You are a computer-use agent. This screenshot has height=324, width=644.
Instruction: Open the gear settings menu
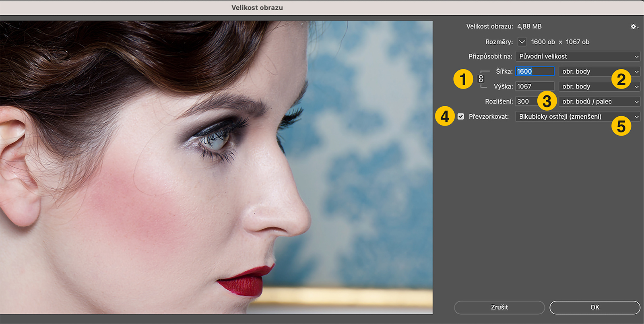pyautogui.click(x=634, y=27)
